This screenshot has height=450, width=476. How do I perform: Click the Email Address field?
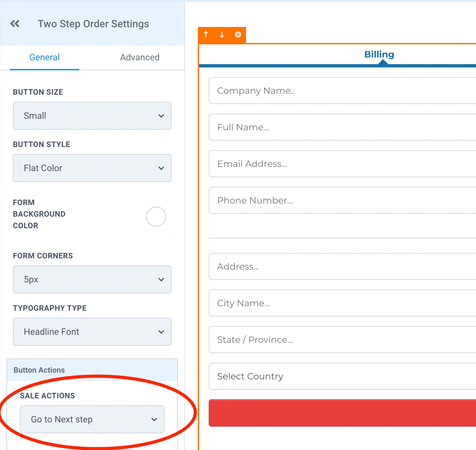point(342,164)
